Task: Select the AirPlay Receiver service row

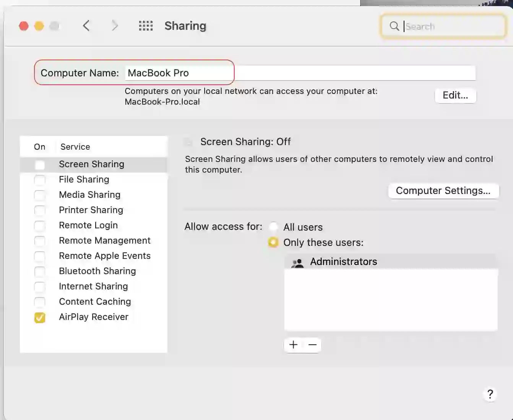Action: click(94, 317)
